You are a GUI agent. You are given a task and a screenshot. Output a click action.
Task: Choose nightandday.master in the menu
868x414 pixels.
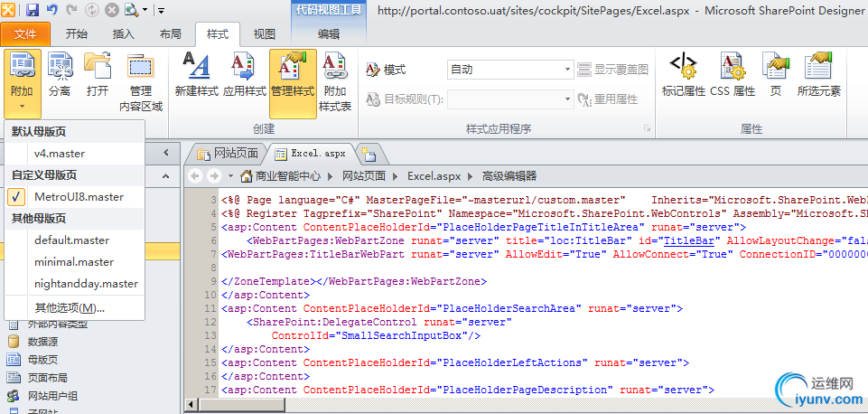(75, 283)
